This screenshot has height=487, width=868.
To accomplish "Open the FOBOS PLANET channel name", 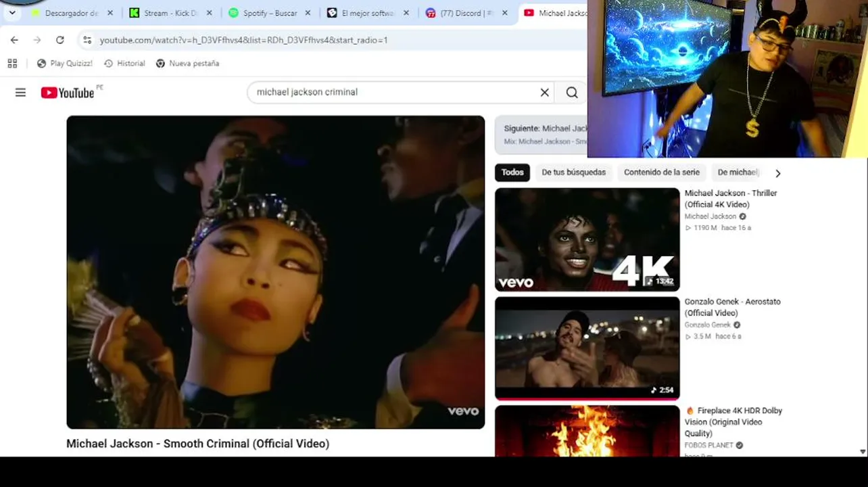I will pos(708,445).
